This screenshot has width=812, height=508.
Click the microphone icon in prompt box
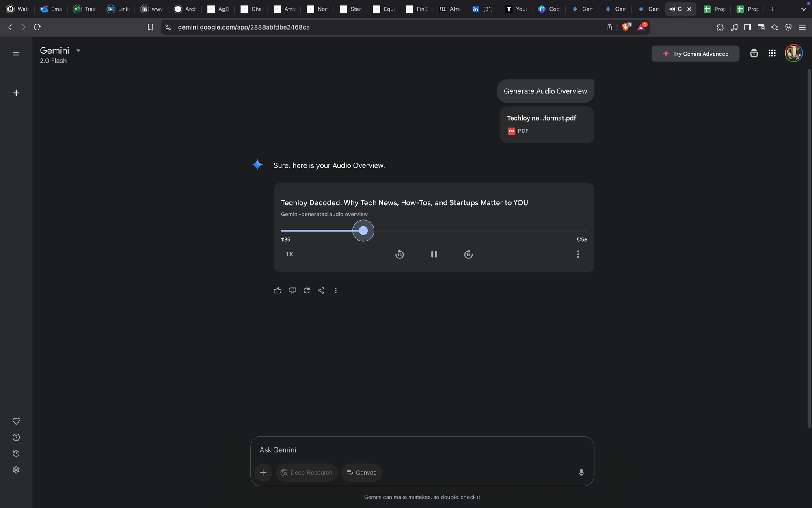[581, 472]
